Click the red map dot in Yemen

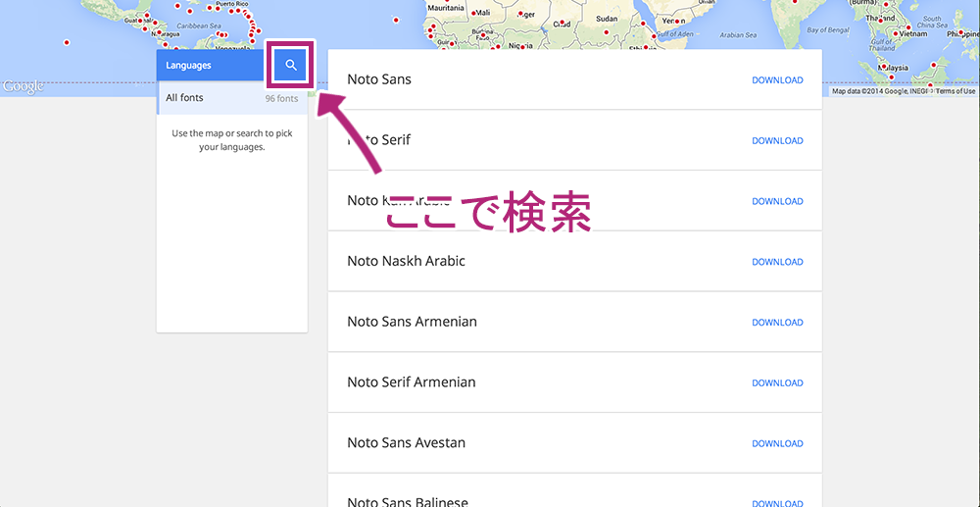(x=676, y=22)
